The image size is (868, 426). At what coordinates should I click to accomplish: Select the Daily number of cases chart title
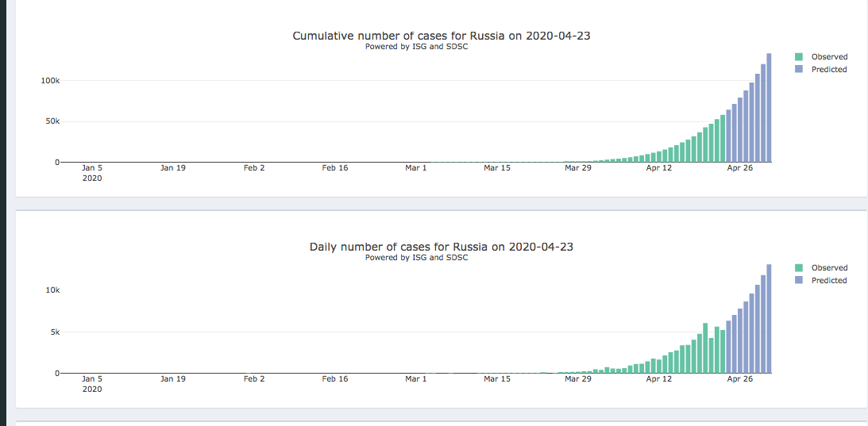tap(441, 247)
